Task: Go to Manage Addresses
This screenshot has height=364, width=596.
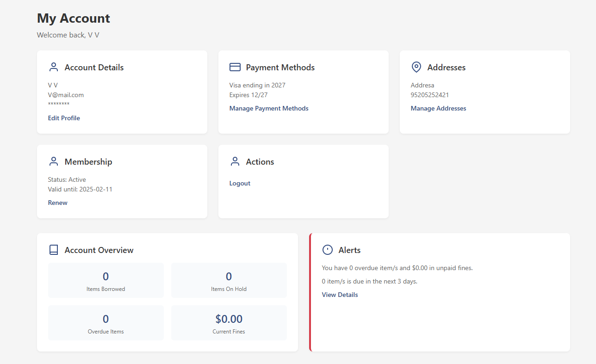Action: click(438, 109)
